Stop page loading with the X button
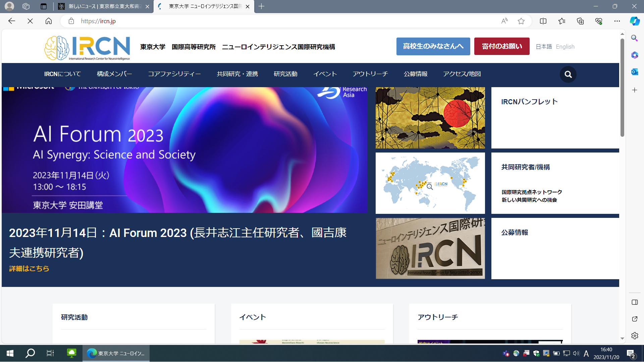Image resolution: width=644 pixels, height=362 pixels. [30, 21]
